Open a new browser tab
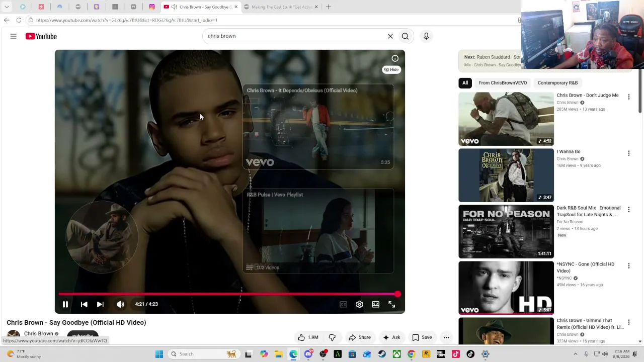644x362 pixels. pos(328,7)
